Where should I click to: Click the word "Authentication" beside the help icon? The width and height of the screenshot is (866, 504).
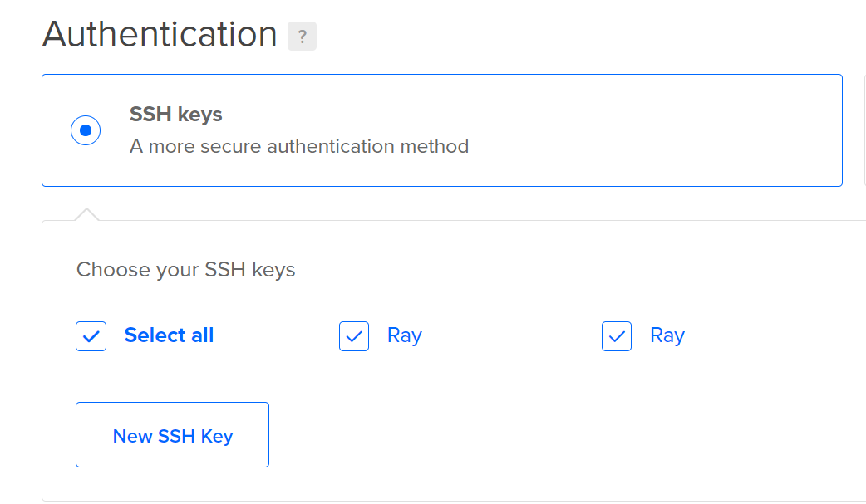[160, 35]
